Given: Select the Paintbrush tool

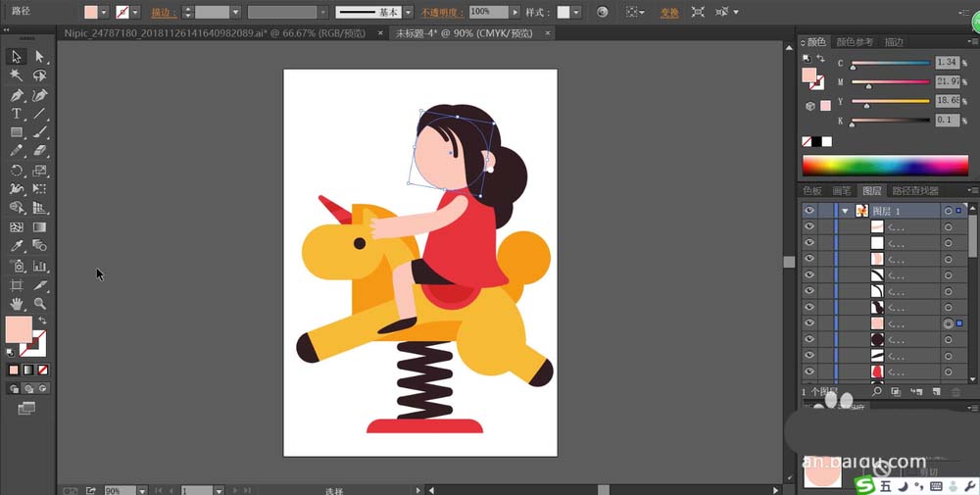Looking at the screenshot, I should (x=40, y=132).
